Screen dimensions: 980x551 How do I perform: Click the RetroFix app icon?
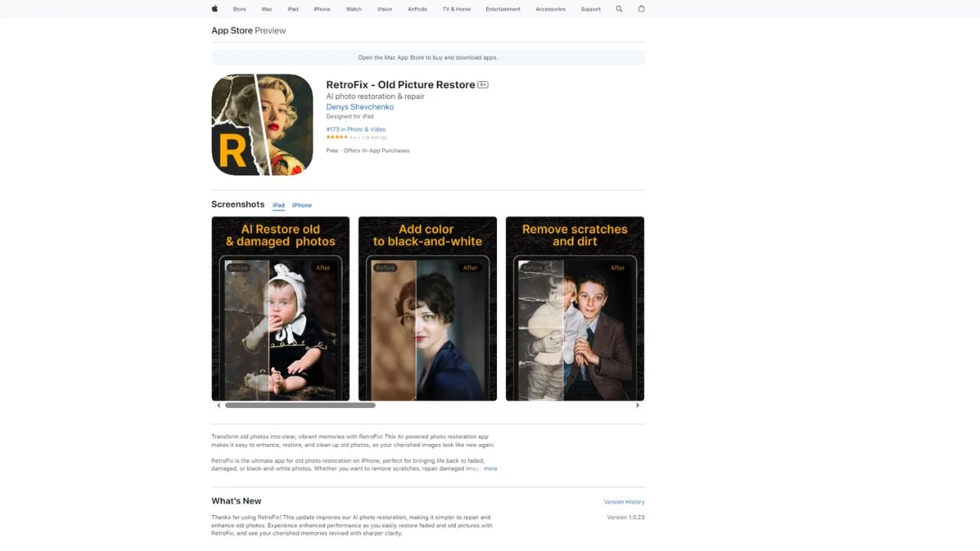coord(262,125)
